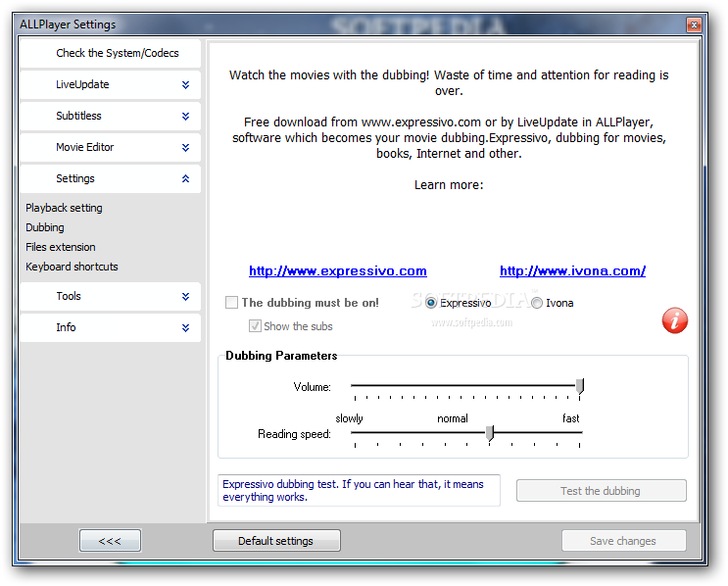This screenshot has height=586, width=728.
Task: Close the ALLPlayer Settings window
Action: 694,25
